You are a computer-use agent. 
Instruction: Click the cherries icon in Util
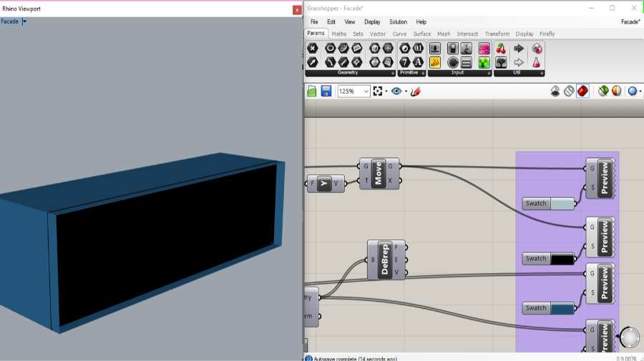501,49
